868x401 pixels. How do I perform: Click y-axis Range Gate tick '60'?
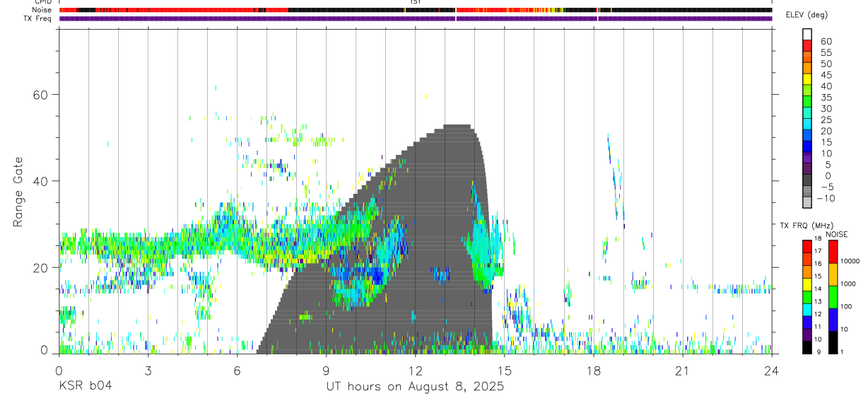41,95
